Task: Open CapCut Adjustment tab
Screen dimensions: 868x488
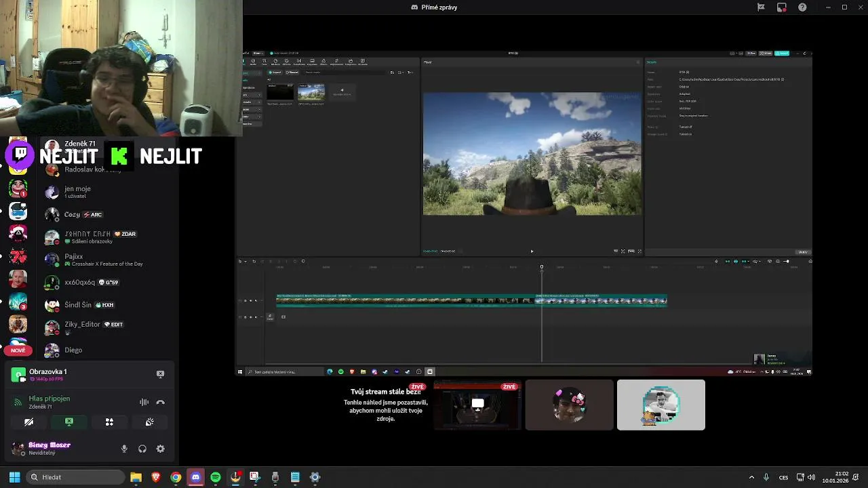Action: click(x=336, y=62)
